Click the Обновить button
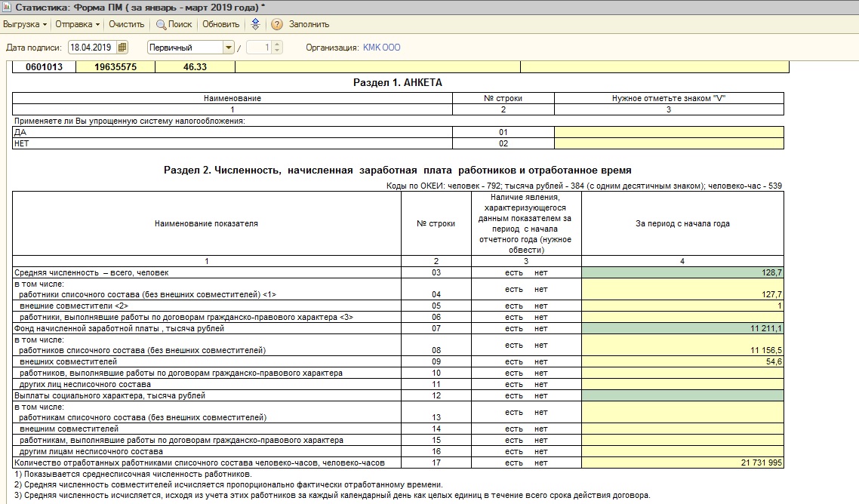This screenshot has height=504, width=859. tap(220, 24)
